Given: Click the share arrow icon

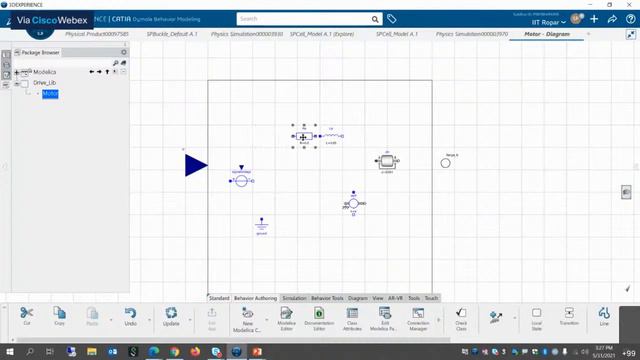Looking at the screenshot, I should pos(612,19).
